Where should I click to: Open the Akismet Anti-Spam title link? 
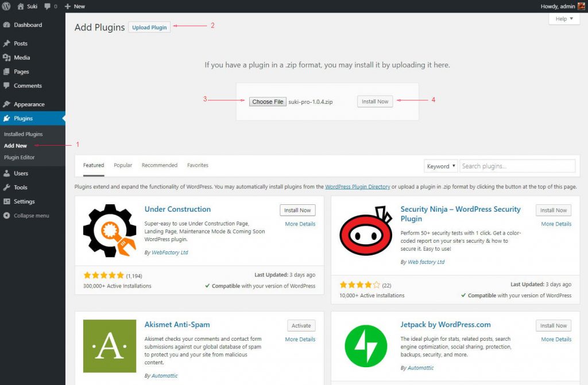pyautogui.click(x=177, y=325)
